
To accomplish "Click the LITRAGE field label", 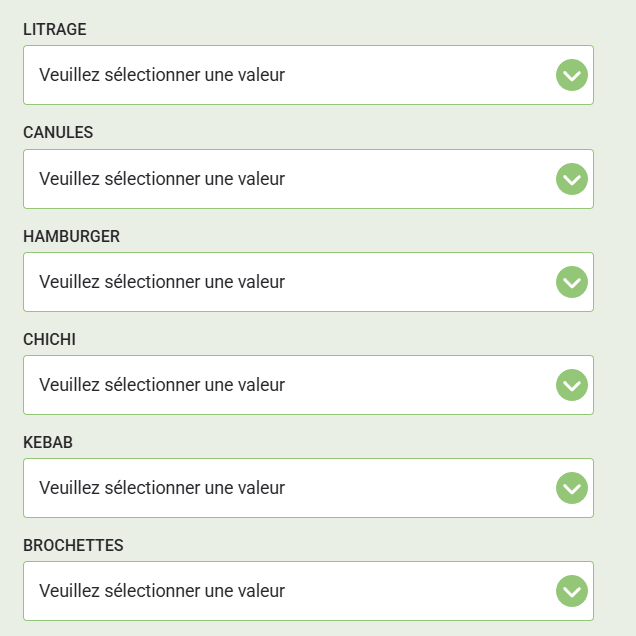I will pos(55,30).
